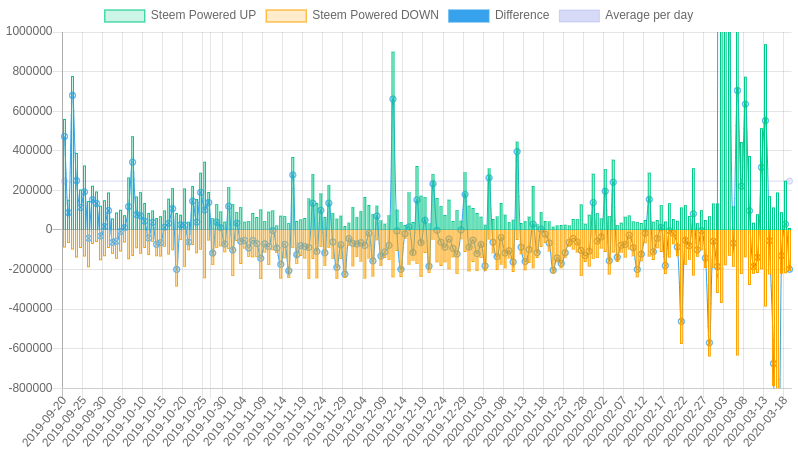Hide the Steem Powered DOWN dataset label
The width and height of the screenshot is (798, 450).
coord(376,15)
